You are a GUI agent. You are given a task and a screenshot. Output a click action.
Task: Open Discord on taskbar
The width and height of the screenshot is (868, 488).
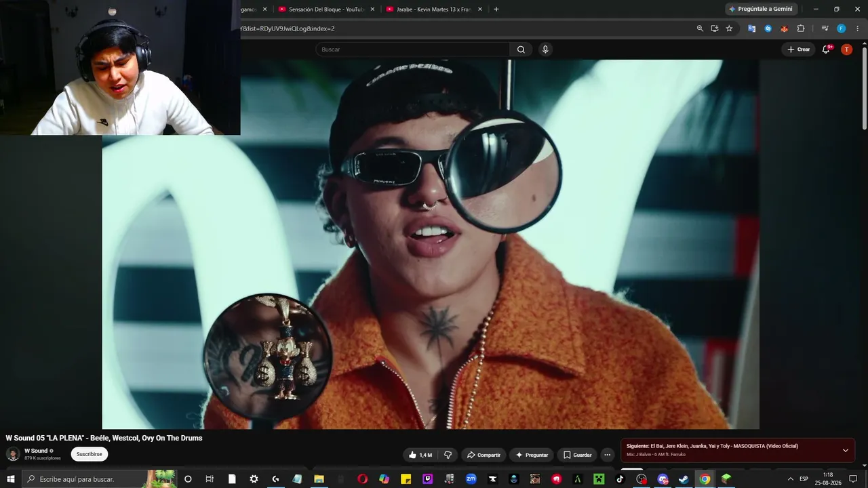(663, 479)
